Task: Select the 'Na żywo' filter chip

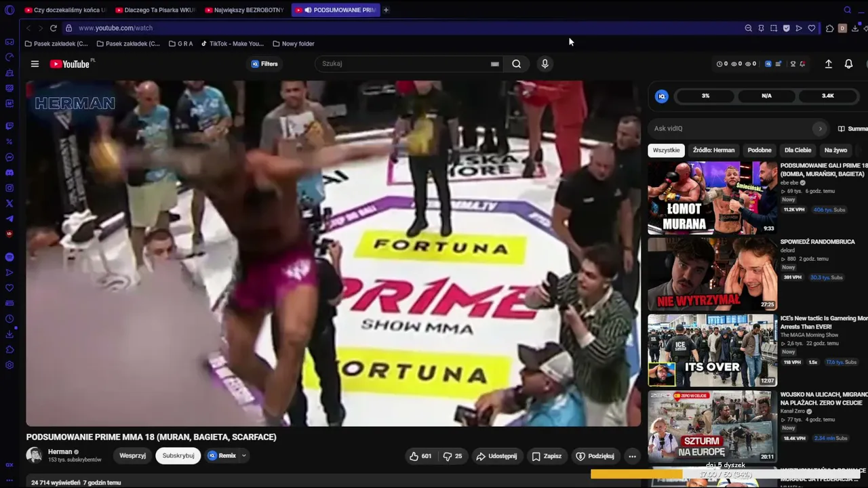Action: [835, 150]
